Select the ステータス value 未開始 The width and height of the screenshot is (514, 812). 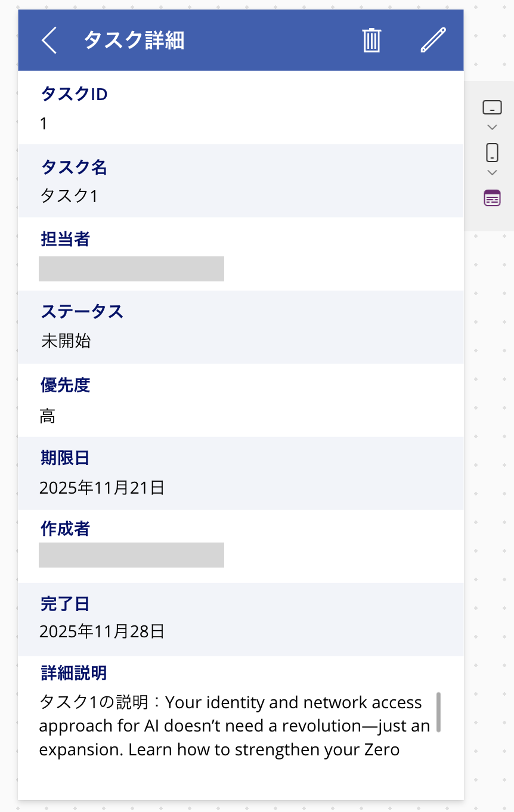click(x=66, y=342)
